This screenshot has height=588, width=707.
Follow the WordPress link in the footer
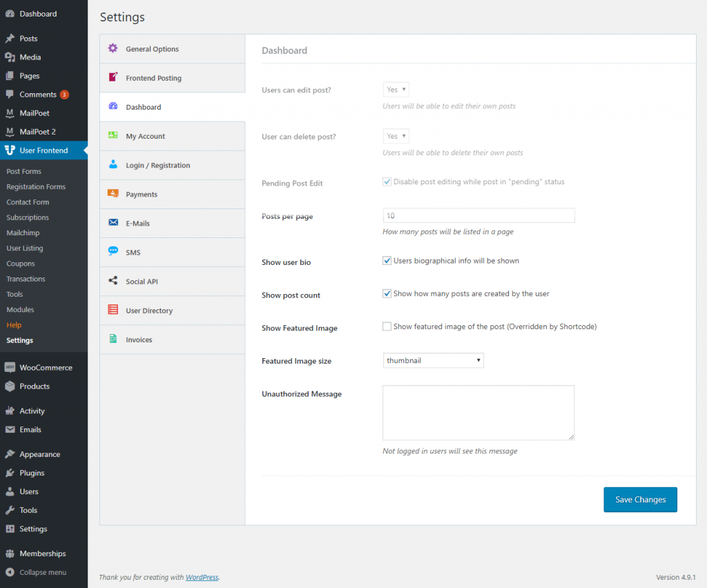[x=202, y=577]
